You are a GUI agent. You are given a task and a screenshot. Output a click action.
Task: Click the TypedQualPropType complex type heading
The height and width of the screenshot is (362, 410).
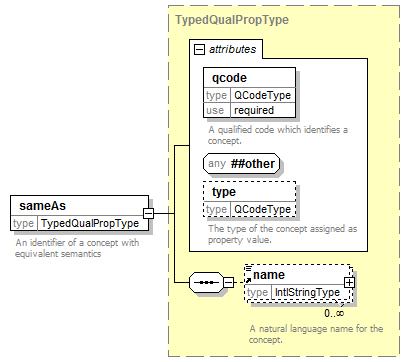click(232, 20)
